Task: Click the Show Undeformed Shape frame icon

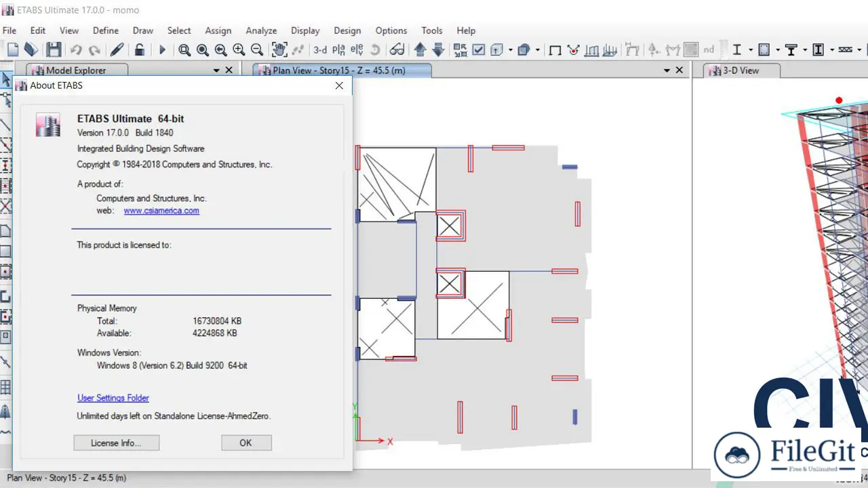Action: click(x=555, y=49)
